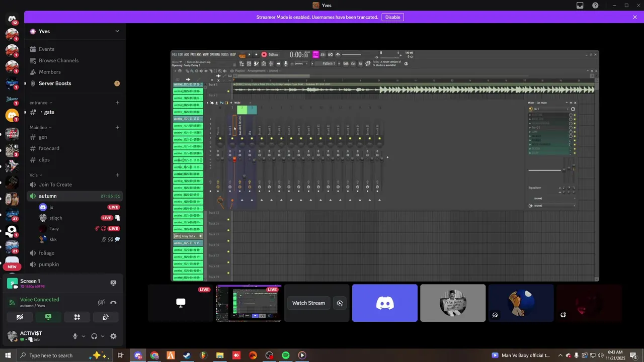
Task: Open the gate text channel
Action: (x=74, y=112)
